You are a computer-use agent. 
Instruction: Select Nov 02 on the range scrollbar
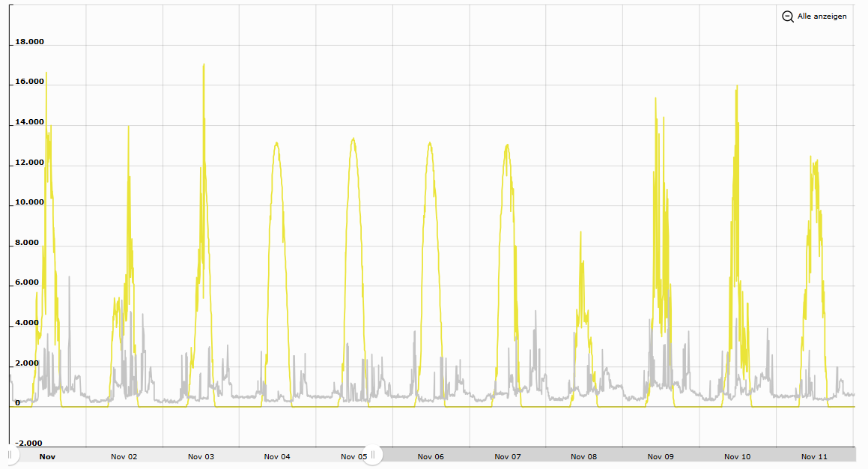click(x=124, y=456)
